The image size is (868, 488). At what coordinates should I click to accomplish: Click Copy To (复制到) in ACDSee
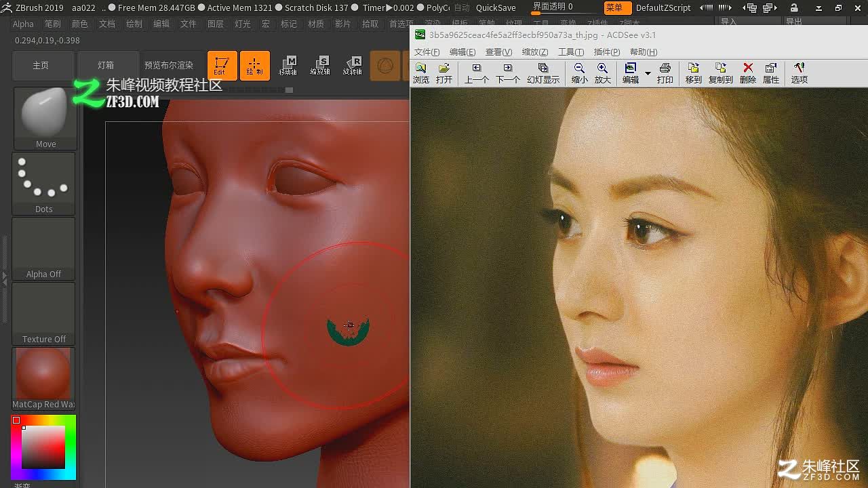721,73
